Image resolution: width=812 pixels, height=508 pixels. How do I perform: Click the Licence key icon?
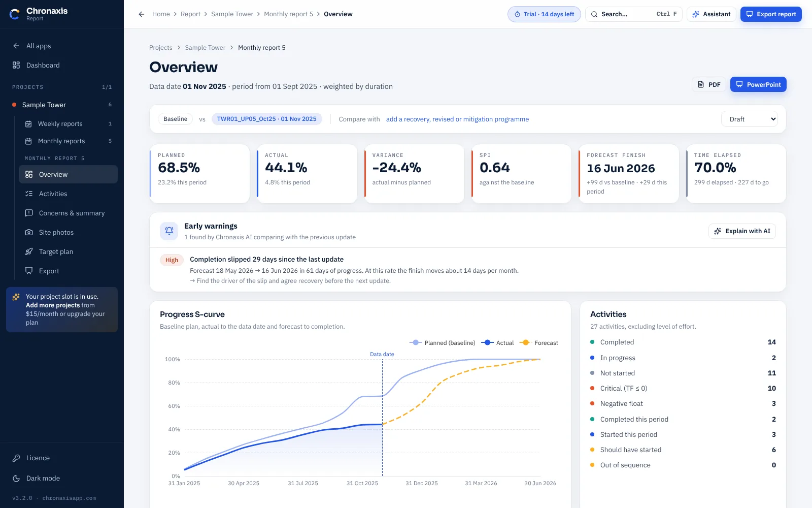pyautogui.click(x=16, y=458)
